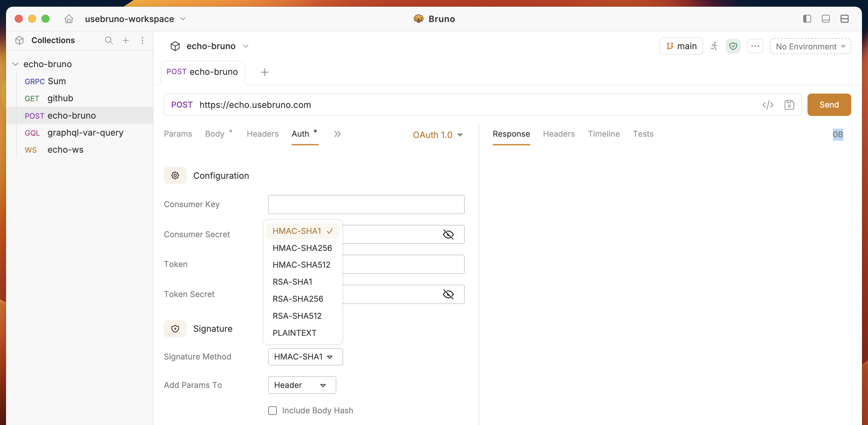Choose RSA-SHA512 signature method
Screen dimensions: 868x425
[x=303, y=316]
